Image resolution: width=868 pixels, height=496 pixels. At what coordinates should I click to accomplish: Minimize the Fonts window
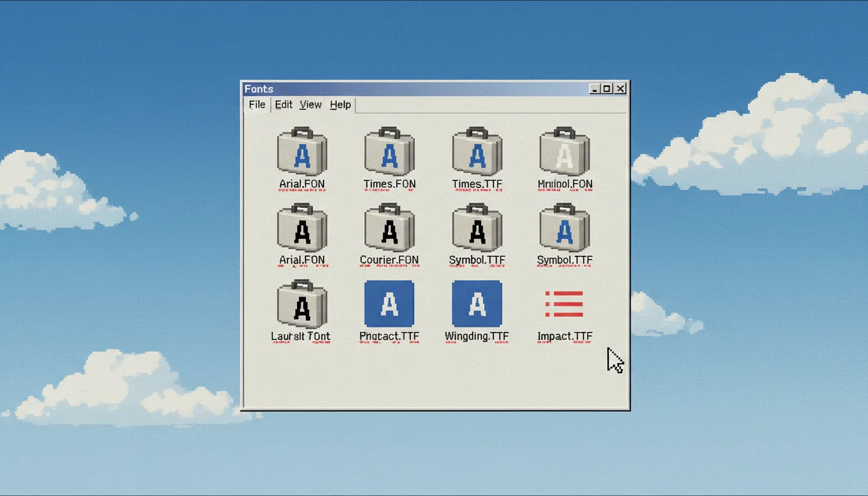click(x=595, y=88)
